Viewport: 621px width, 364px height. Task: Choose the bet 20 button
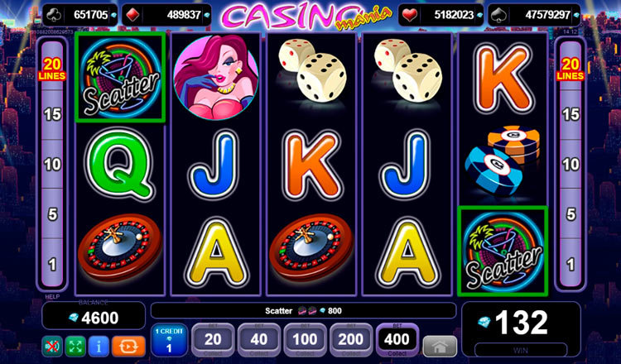[x=213, y=340]
